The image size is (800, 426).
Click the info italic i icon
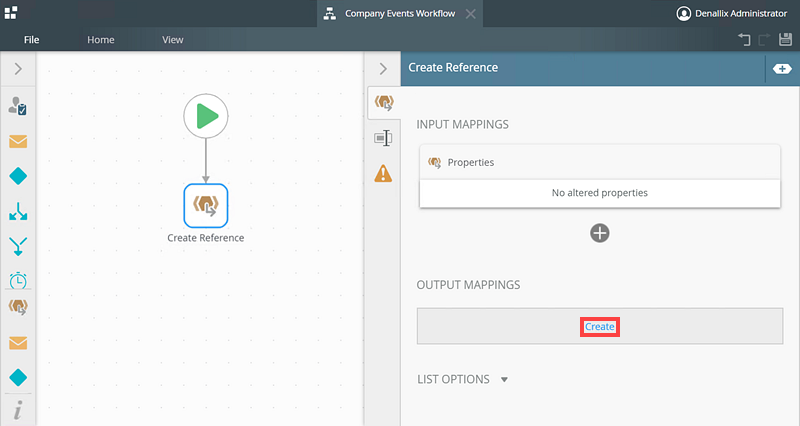pos(18,410)
